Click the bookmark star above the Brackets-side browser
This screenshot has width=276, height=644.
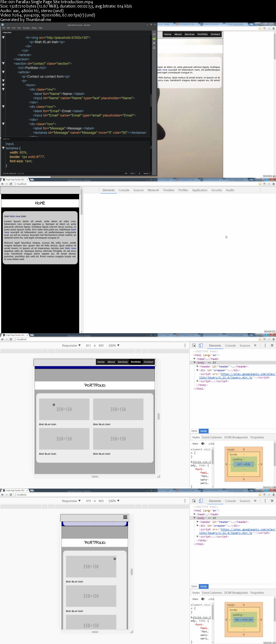tap(260, 28)
